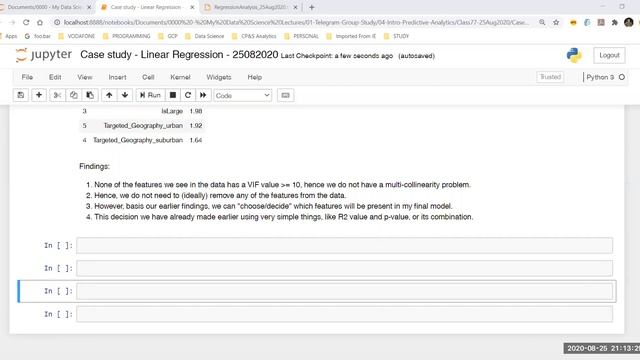
Task: Open the Imported From IE bookmarks folder
Action: click(351, 36)
